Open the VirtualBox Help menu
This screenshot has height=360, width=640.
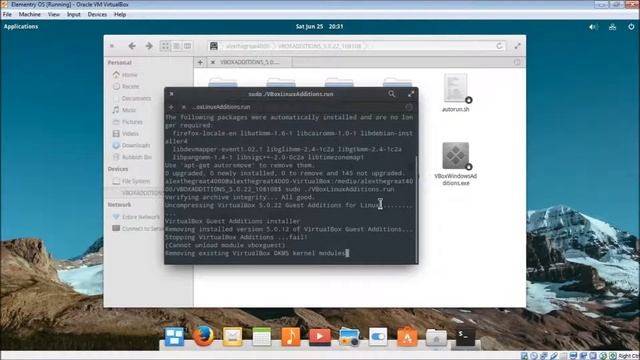[x=120, y=14]
